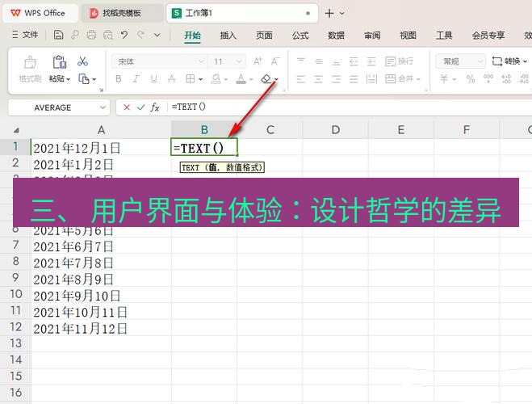
Task: Click the Decrease Indent icon
Action: tap(354, 61)
